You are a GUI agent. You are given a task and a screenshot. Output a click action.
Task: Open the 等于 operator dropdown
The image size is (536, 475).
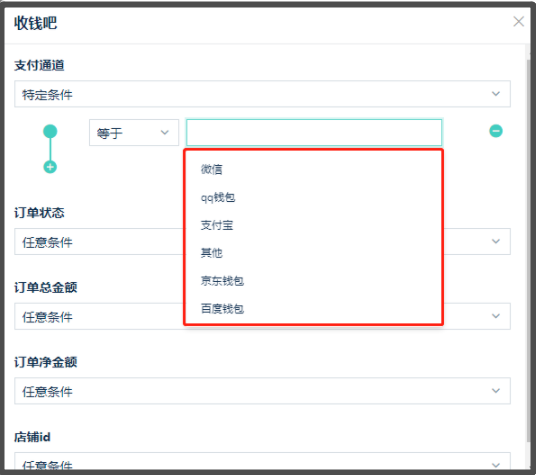(x=134, y=133)
